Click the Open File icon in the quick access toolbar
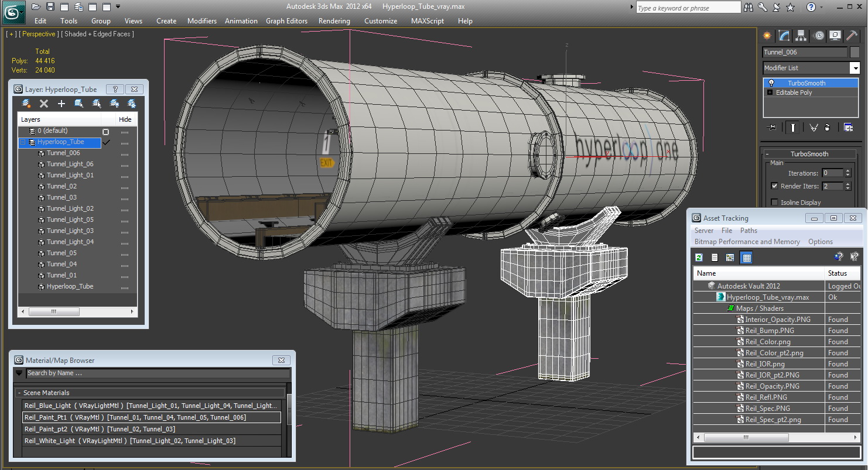Viewport: 868px width, 470px height. [x=36, y=7]
